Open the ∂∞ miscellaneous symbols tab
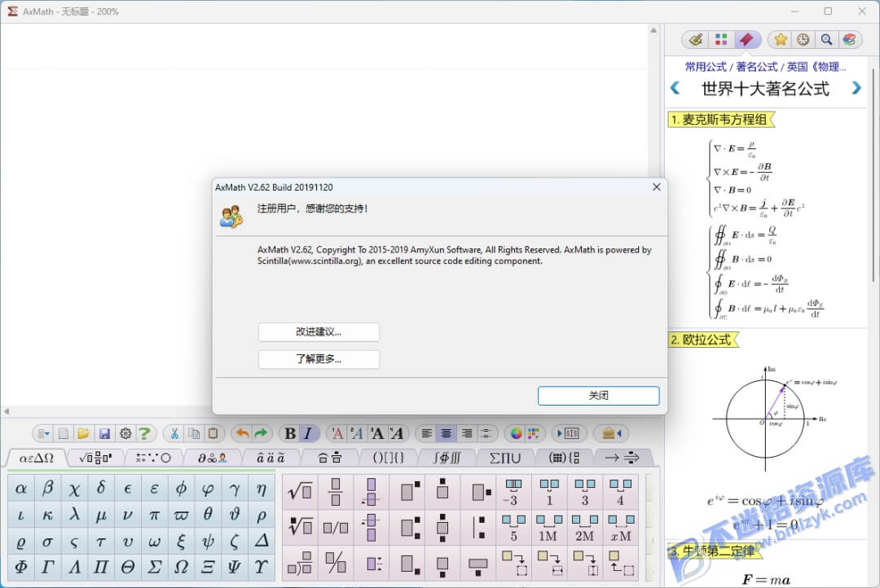The height and width of the screenshot is (588, 880). pyautogui.click(x=212, y=458)
